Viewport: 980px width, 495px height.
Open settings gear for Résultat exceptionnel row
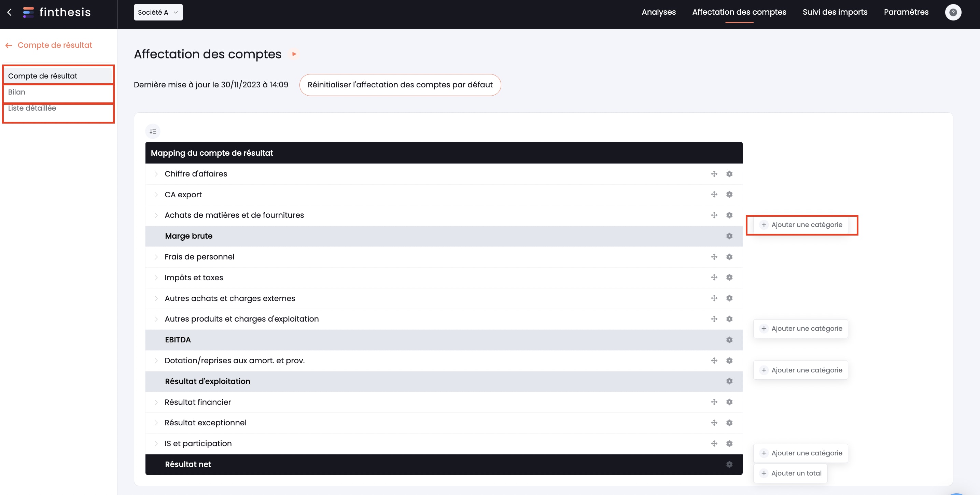point(729,423)
